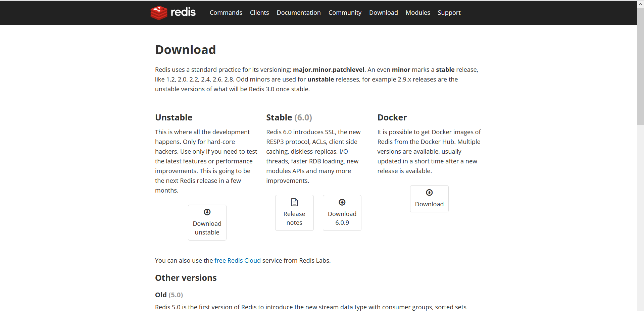Screen dimensions: 644x311
Task: Go to the Clients page
Action: click(x=259, y=13)
